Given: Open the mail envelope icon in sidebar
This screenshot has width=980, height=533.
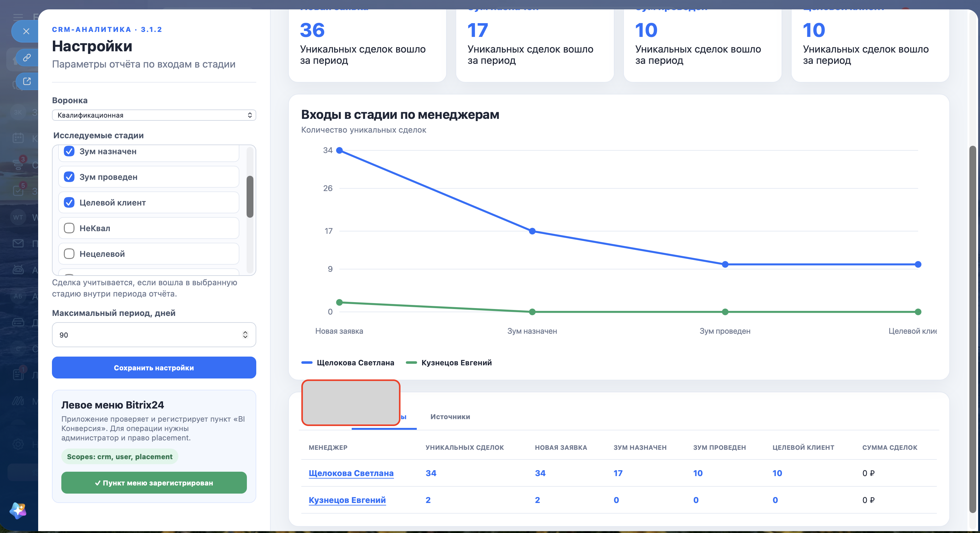Looking at the screenshot, I should point(18,244).
